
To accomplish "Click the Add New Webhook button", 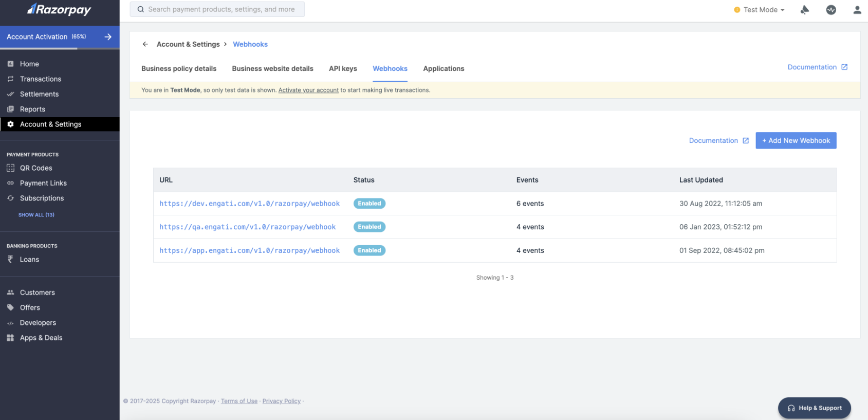I will (x=796, y=140).
